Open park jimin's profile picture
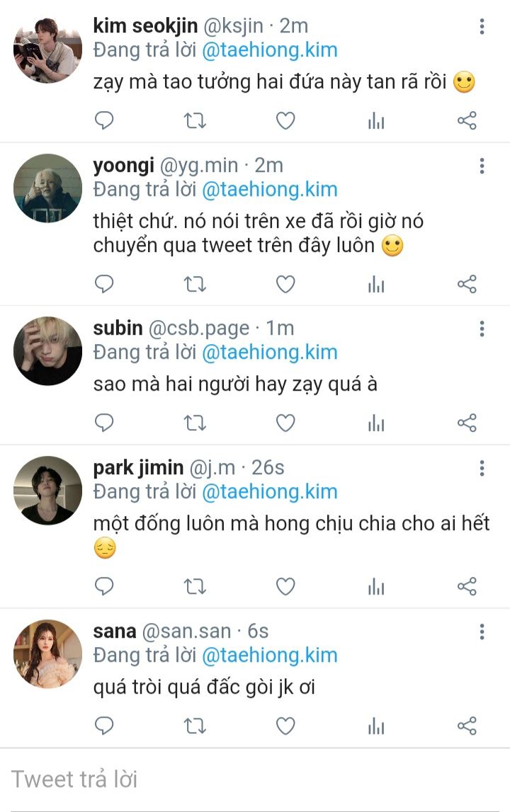Viewport: 510px width, 812px height. click(48, 490)
